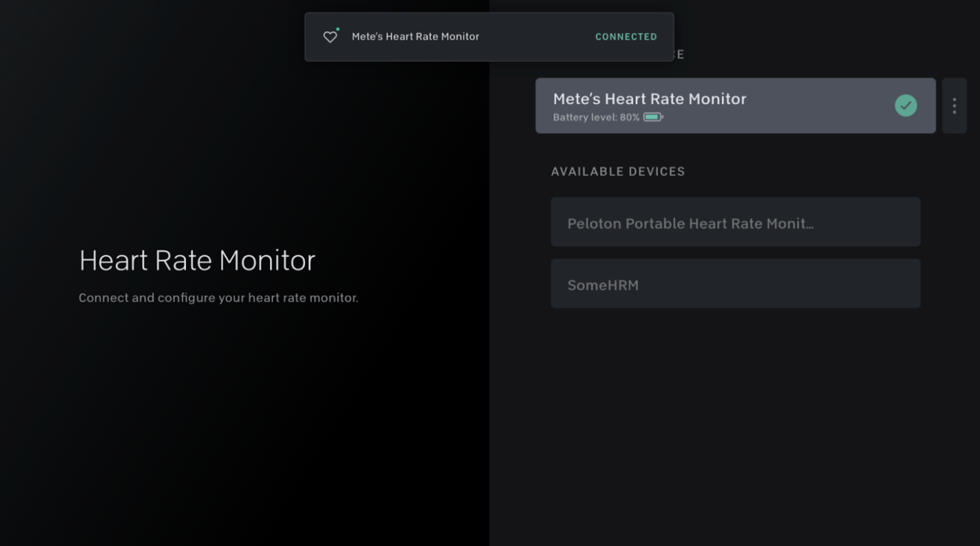This screenshot has height=546, width=980.
Task: Click the green battery icon
Action: [x=652, y=117]
